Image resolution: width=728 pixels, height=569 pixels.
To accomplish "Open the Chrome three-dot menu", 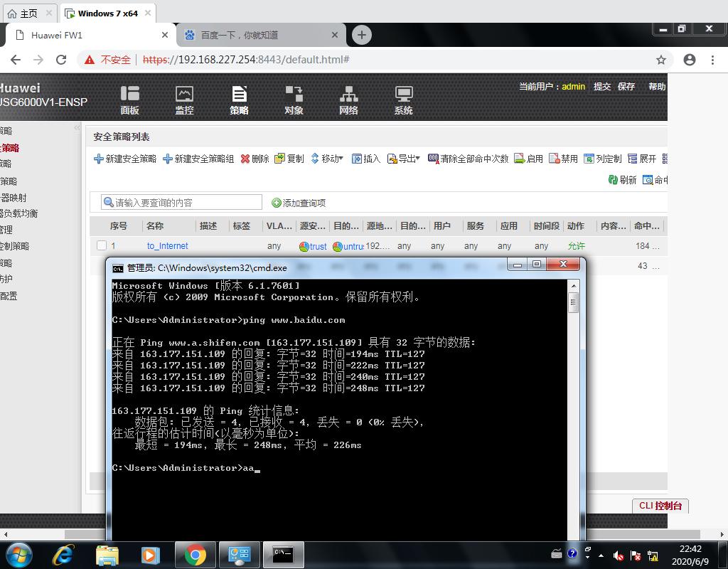I will (x=712, y=60).
